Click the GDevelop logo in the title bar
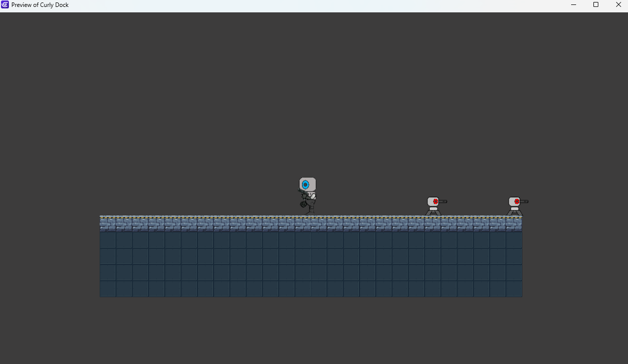 [5, 5]
